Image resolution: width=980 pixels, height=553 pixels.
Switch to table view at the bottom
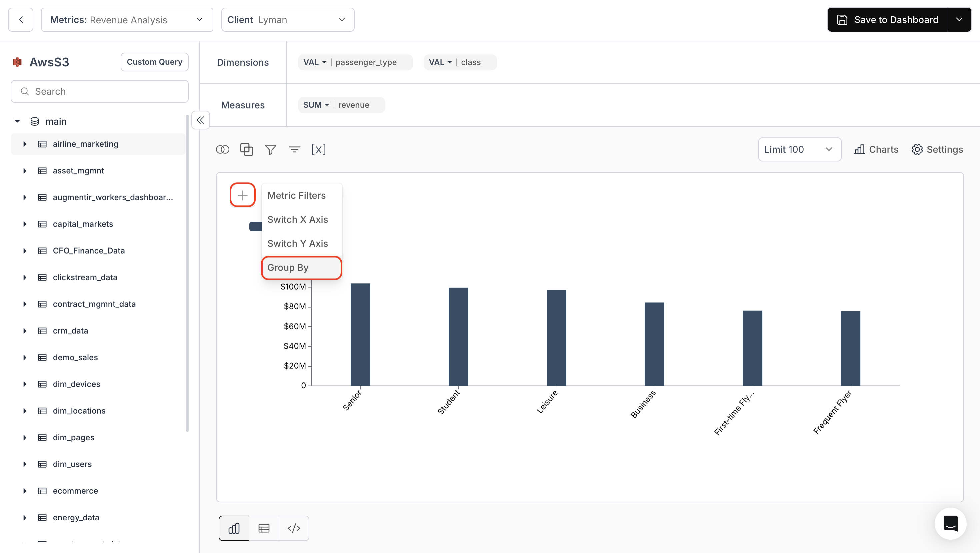click(x=264, y=528)
